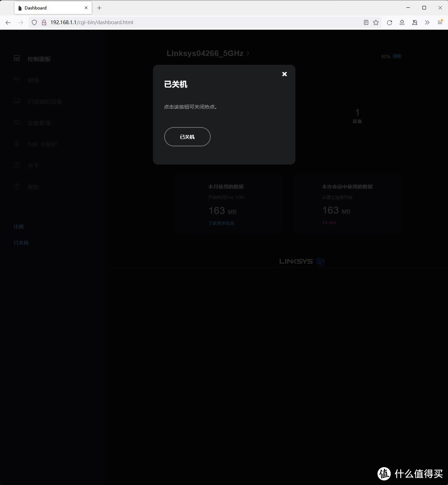Click the insecure connection padlock icon
The width and height of the screenshot is (448, 485).
click(44, 22)
